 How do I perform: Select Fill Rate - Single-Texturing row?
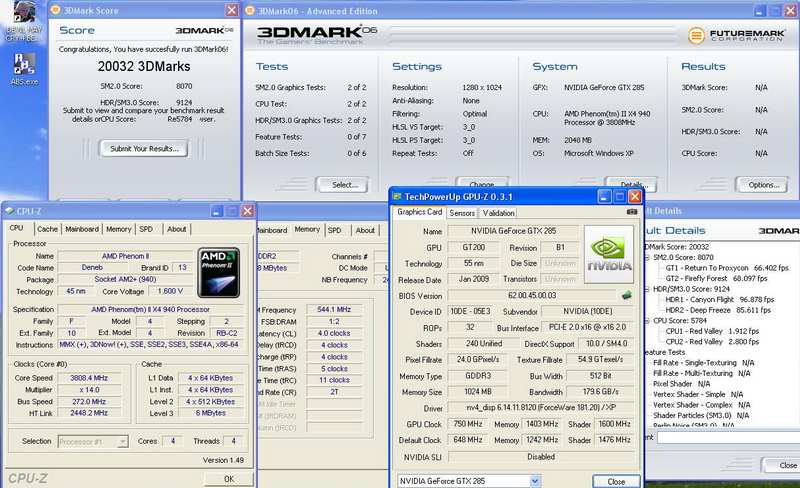pyautogui.click(x=704, y=362)
